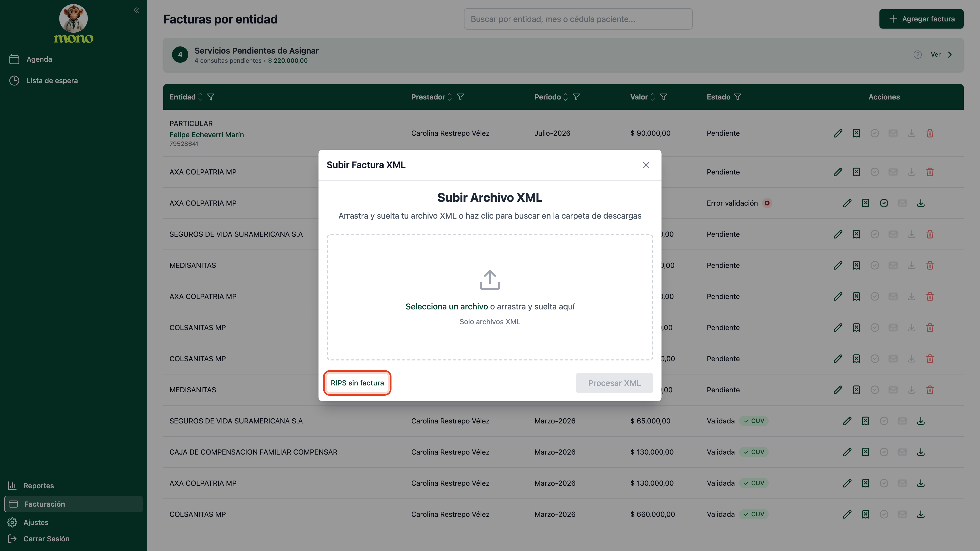Viewport: 980px width, 551px height.
Task: Click the RIPS sin factura button
Action: click(357, 383)
